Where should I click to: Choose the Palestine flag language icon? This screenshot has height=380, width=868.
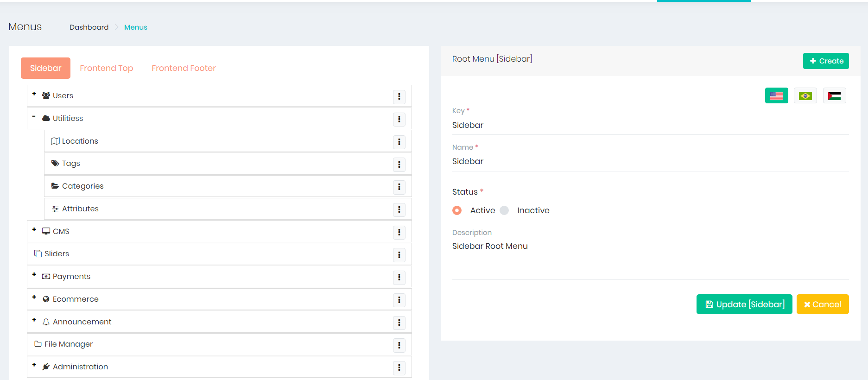tap(834, 95)
